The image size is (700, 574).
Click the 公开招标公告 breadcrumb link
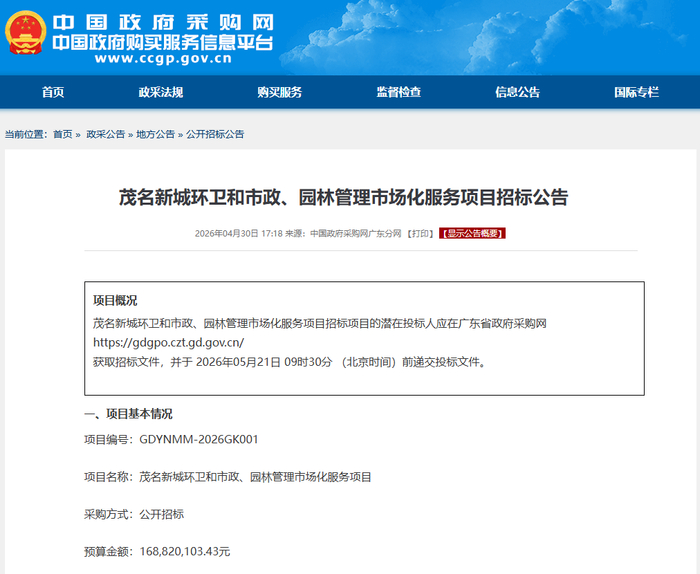coord(215,134)
